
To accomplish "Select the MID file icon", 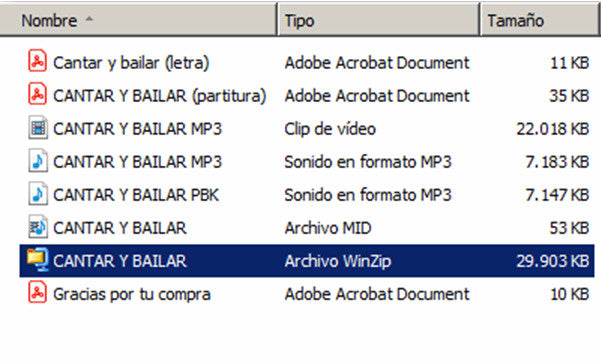I will (x=38, y=227).
